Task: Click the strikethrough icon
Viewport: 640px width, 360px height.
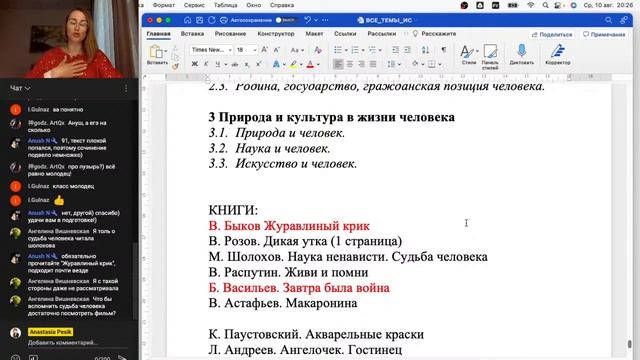Action: click(x=235, y=64)
